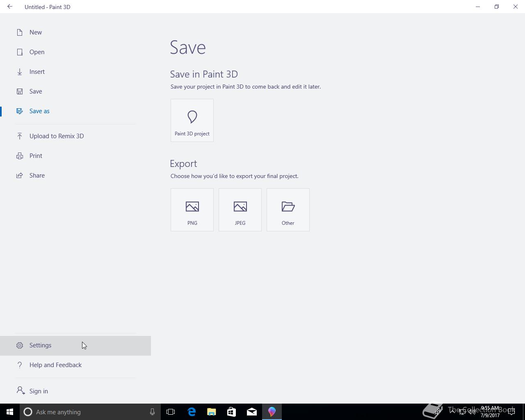This screenshot has height=420, width=525.
Task: Save as Paint 3D project tile
Action: (x=192, y=120)
